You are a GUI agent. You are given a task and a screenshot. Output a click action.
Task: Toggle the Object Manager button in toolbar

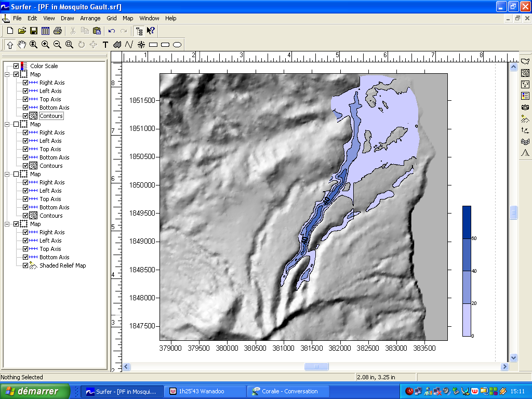click(x=139, y=31)
